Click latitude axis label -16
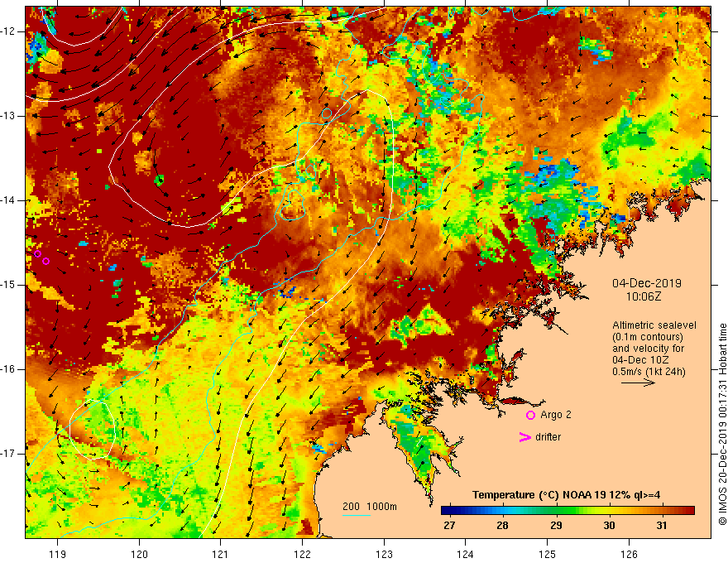728x563 pixels. click(x=8, y=369)
